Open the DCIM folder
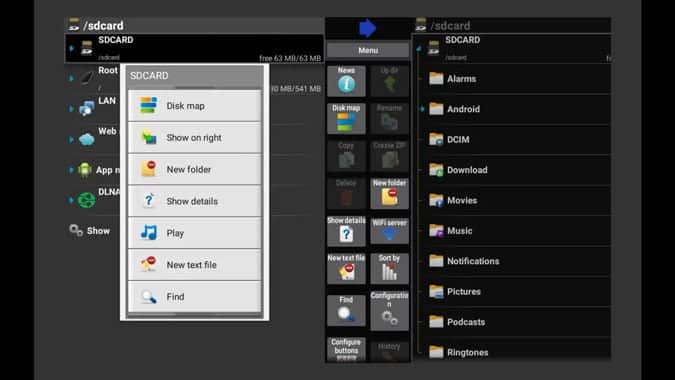This screenshot has height=380, width=675. [x=514, y=139]
